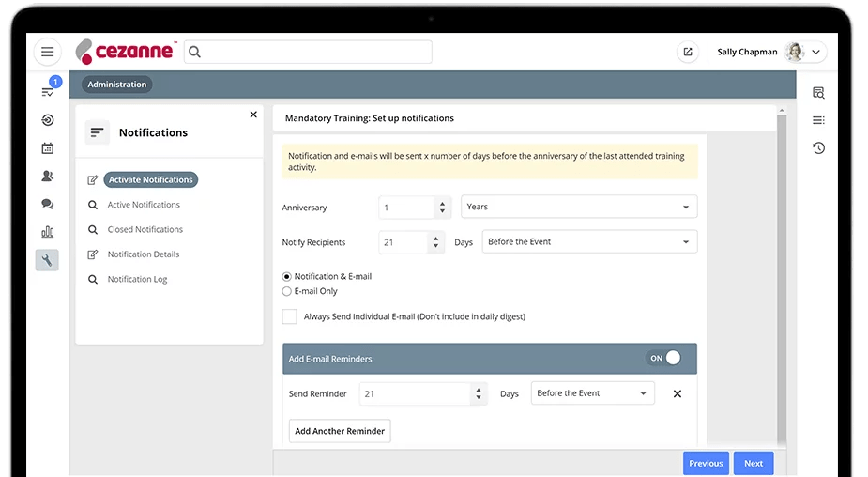Click the document search icon on right rail
The height and width of the screenshot is (477, 868).
[818, 93]
